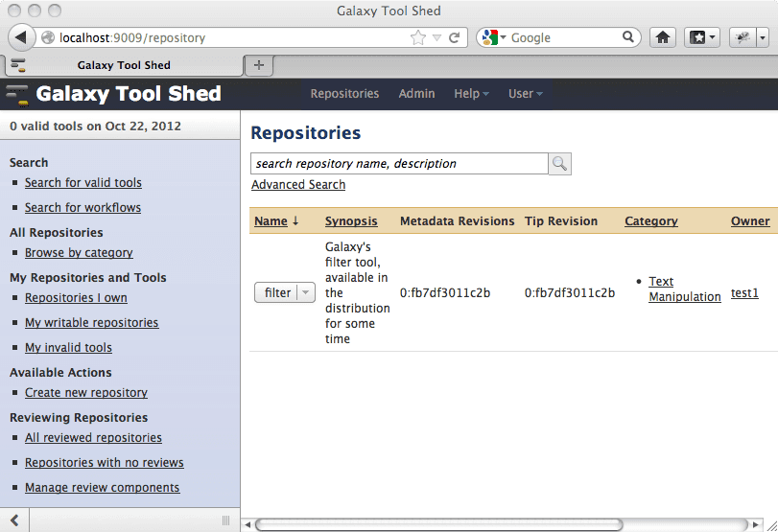Go back using the browser back arrow

tap(21, 37)
